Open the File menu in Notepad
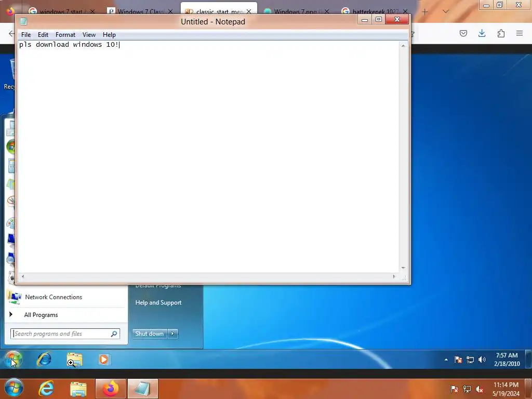This screenshot has width=532, height=399. pyautogui.click(x=26, y=35)
